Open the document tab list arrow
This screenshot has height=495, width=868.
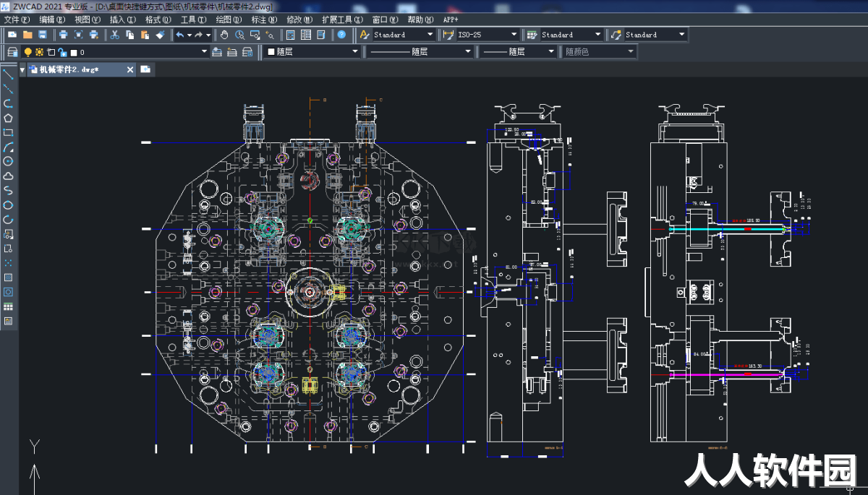click(x=22, y=69)
